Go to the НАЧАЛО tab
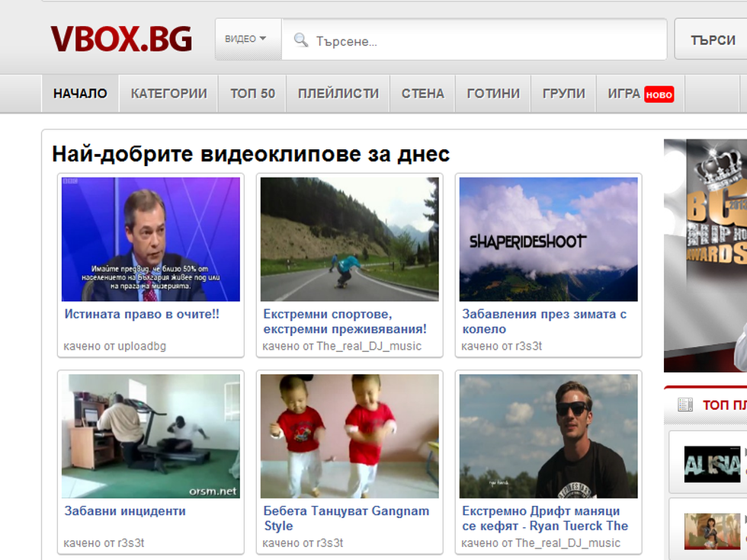The image size is (747, 560). tap(80, 94)
